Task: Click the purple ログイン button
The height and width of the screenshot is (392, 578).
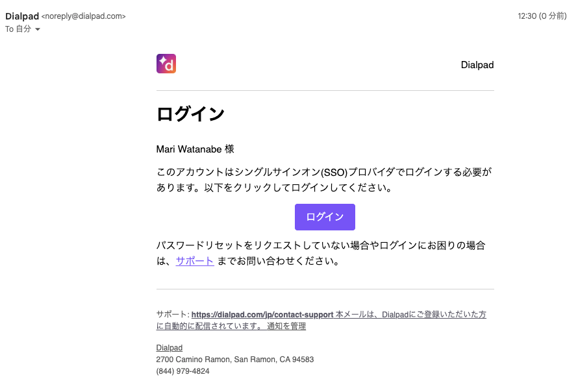Action: [325, 217]
